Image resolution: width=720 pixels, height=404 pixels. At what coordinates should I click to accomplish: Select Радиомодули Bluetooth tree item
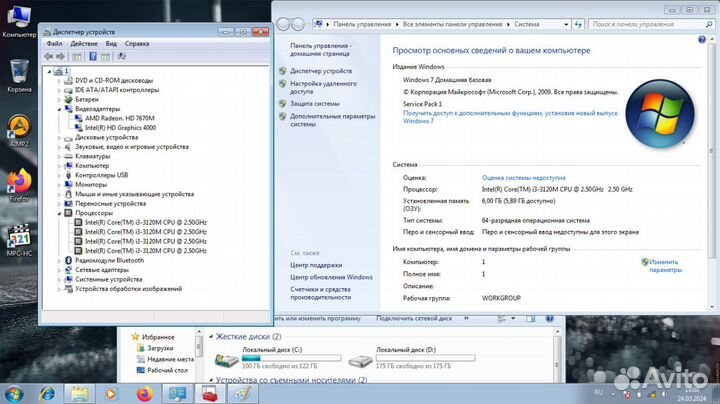(x=109, y=260)
